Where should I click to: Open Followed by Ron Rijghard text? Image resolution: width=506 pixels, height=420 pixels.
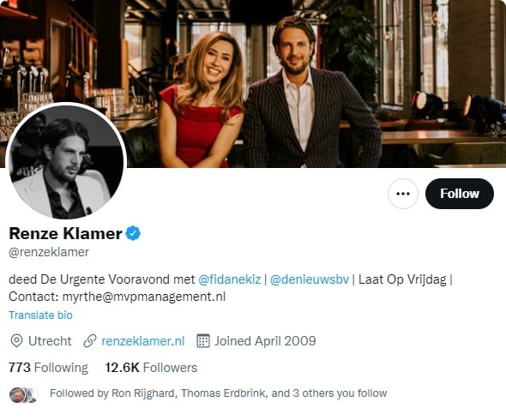218,393
